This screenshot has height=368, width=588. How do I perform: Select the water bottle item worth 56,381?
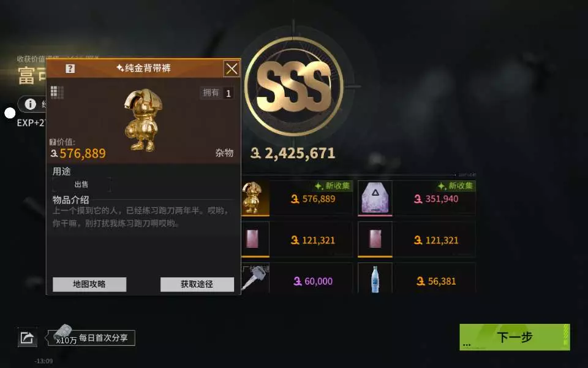click(375, 278)
